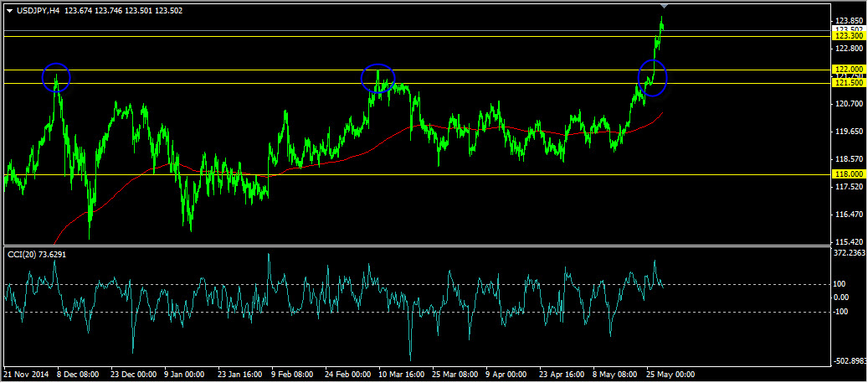
Task: Select the leftmost blue circle annotation
Action: 56,77
